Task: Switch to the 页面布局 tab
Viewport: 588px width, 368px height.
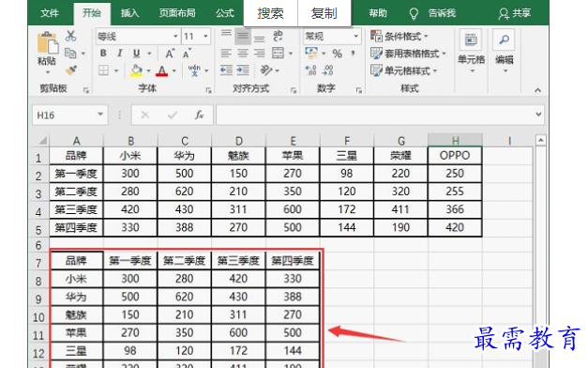Action: [177, 13]
